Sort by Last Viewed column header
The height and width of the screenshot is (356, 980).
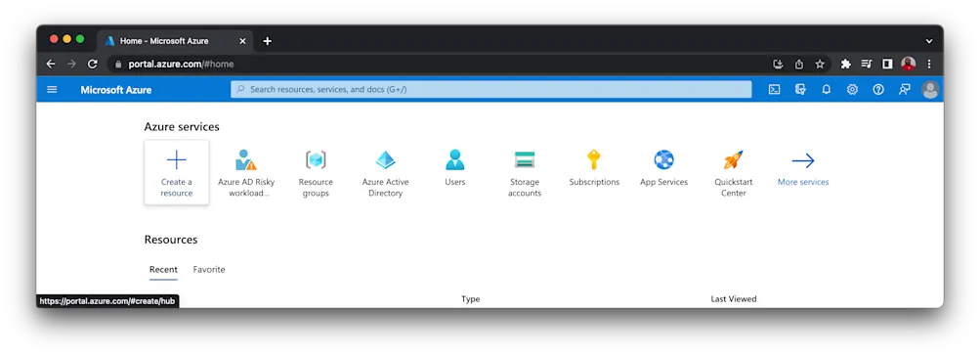pyautogui.click(x=733, y=299)
